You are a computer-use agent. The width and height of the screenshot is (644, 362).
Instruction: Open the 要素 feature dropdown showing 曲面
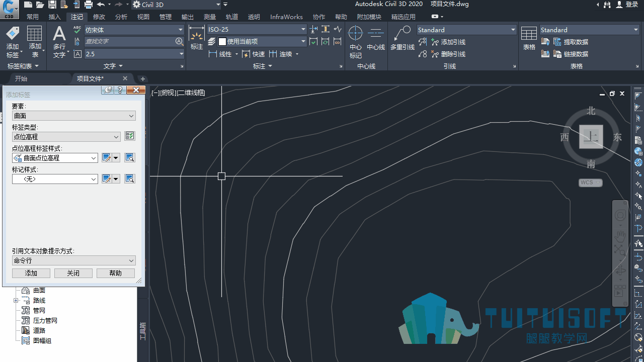coord(74,116)
